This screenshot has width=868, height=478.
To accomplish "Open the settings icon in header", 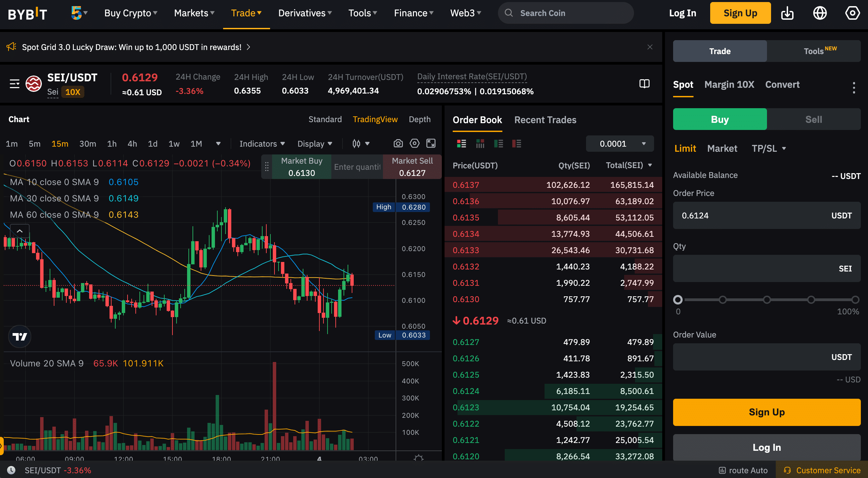I will (x=852, y=13).
